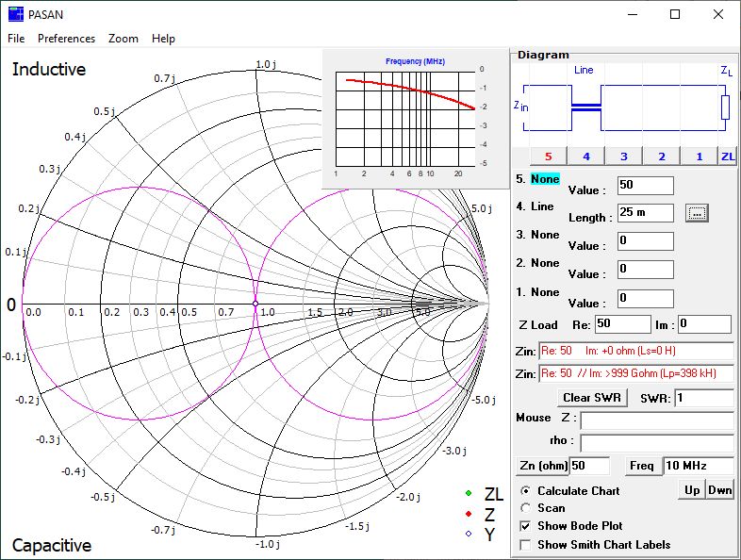Uncheck Show Bode Plot checkbox
Image resolution: width=741 pixels, height=560 pixels.
click(x=525, y=526)
